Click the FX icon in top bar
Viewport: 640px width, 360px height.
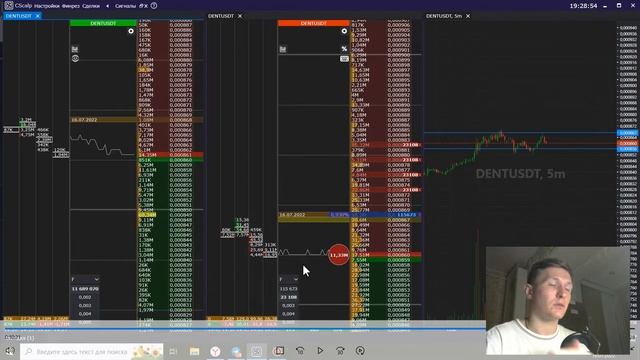point(143,6)
